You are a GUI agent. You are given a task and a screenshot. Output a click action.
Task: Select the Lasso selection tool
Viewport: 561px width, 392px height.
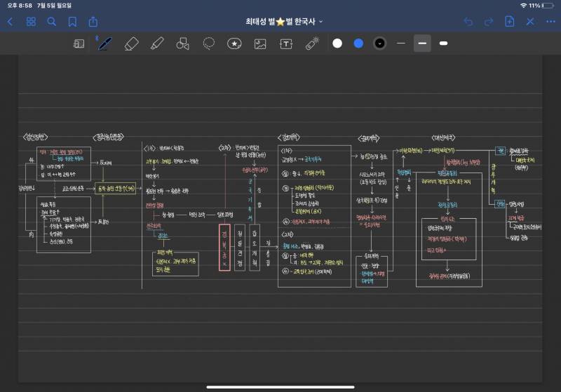click(208, 43)
